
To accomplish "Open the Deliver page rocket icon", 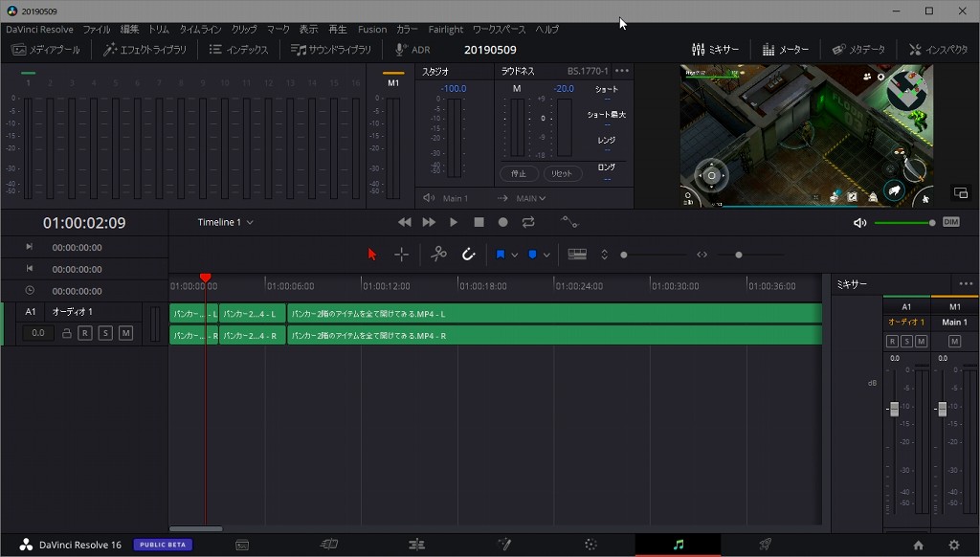I will (x=765, y=545).
